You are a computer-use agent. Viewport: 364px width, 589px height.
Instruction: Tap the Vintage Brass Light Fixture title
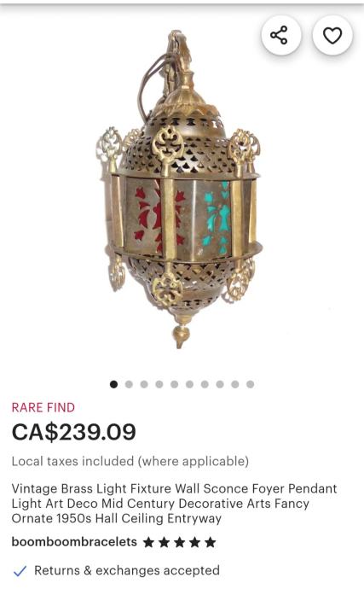pyautogui.click(x=174, y=504)
